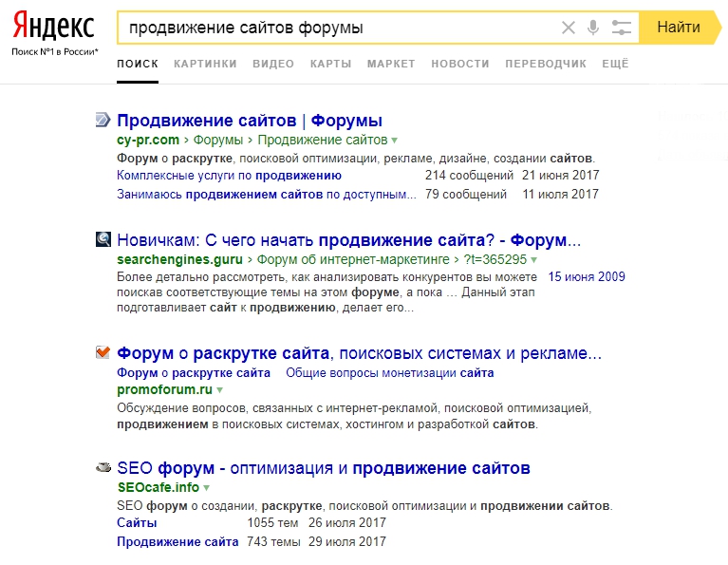This screenshot has height=565, width=728.
Task: Activate voice search microphone icon
Action: pos(593,28)
